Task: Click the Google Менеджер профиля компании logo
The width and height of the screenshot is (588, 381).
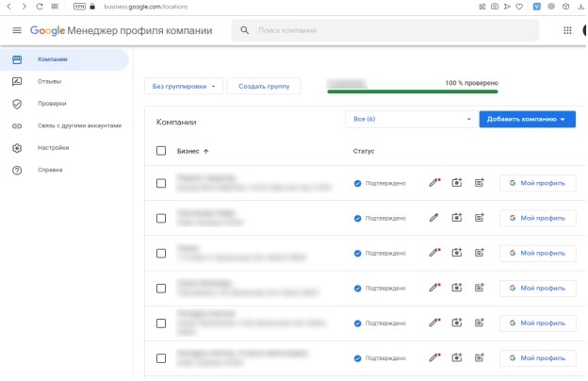Action: coord(122,30)
